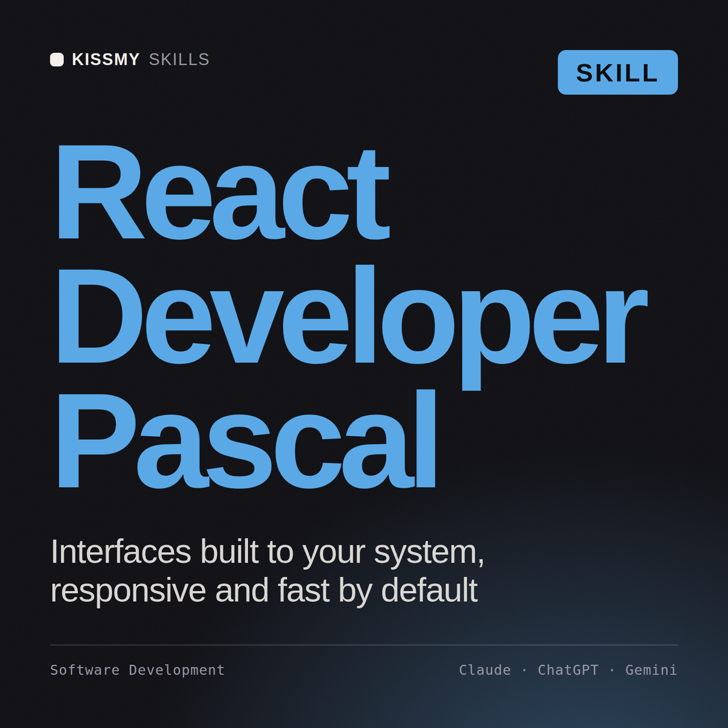
Task: Click the line 'responsive and fast by default'
Action: pos(264,590)
